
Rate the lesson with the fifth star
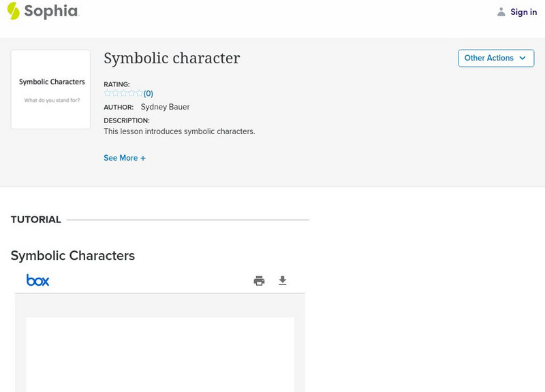[x=139, y=93]
